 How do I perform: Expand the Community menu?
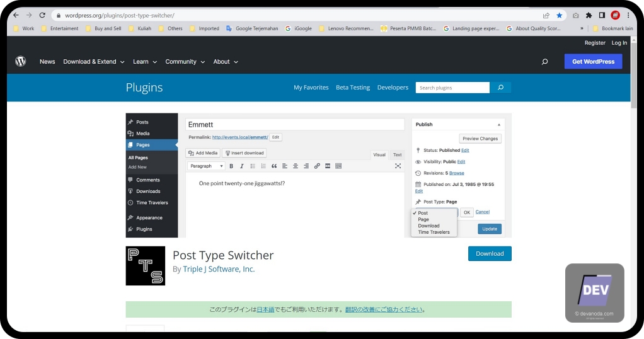tap(185, 62)
